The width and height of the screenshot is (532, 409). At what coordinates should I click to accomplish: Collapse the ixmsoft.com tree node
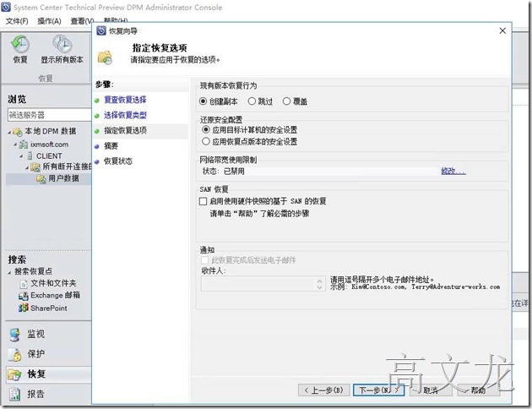point(15,145)
